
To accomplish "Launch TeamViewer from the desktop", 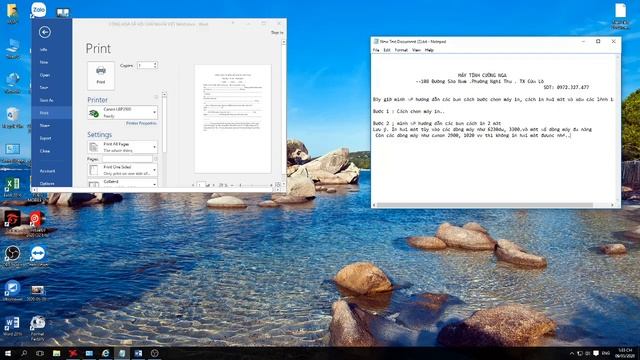I will pos(38,256).
